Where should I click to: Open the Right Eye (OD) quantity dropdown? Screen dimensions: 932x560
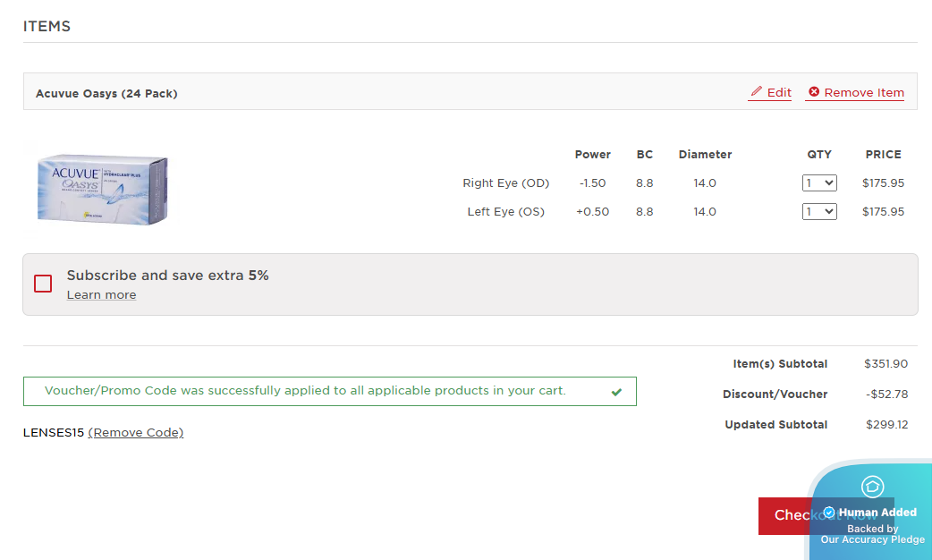(x=818, y=182)
